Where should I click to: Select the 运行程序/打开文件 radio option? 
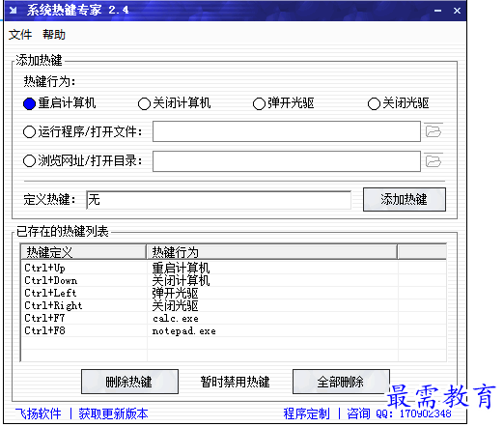point(82,131)
